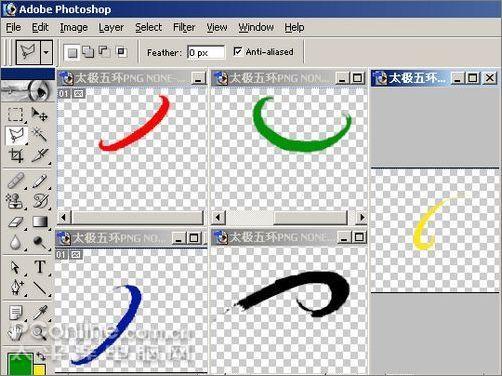Swap foreground and background colors
This screenshot has width=502, height=376.
41,356
